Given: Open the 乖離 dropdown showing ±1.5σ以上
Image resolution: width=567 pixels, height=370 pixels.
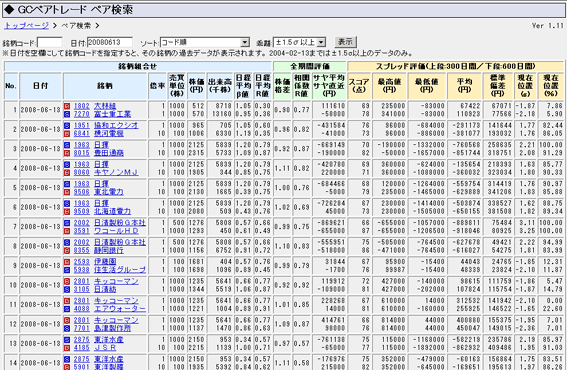Looking at the screenshot, I should click(x=299, y=42).
